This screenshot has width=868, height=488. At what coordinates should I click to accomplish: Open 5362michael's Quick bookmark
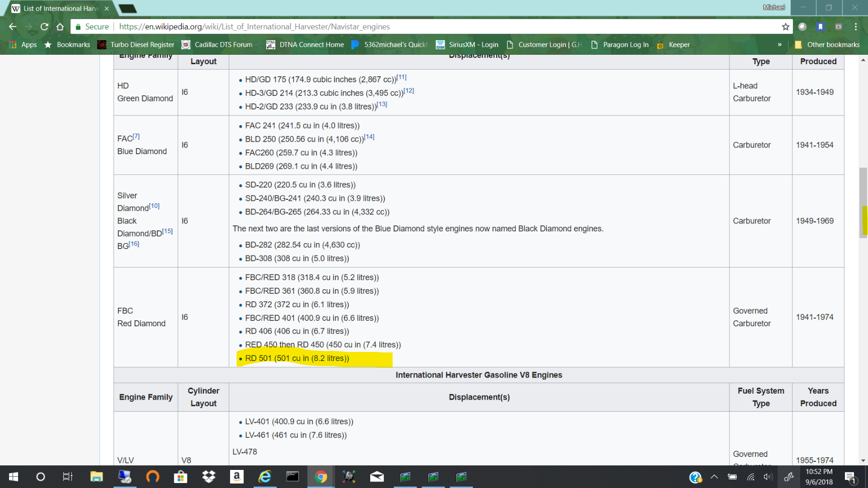tap(389, 45)
